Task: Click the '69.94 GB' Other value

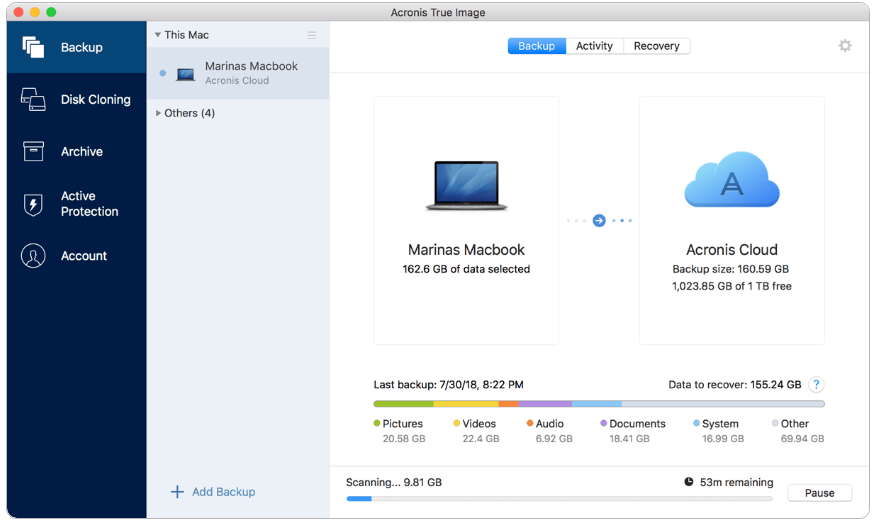Action: [802, 439]
